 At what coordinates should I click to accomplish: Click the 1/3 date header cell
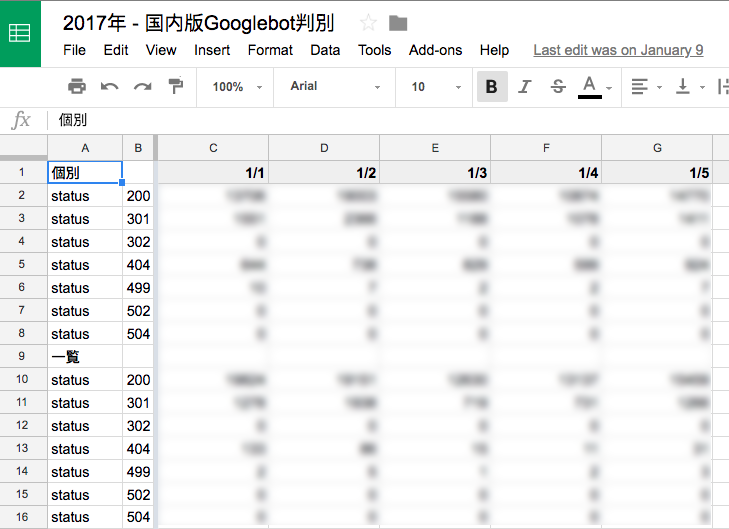tap(435, 172)
